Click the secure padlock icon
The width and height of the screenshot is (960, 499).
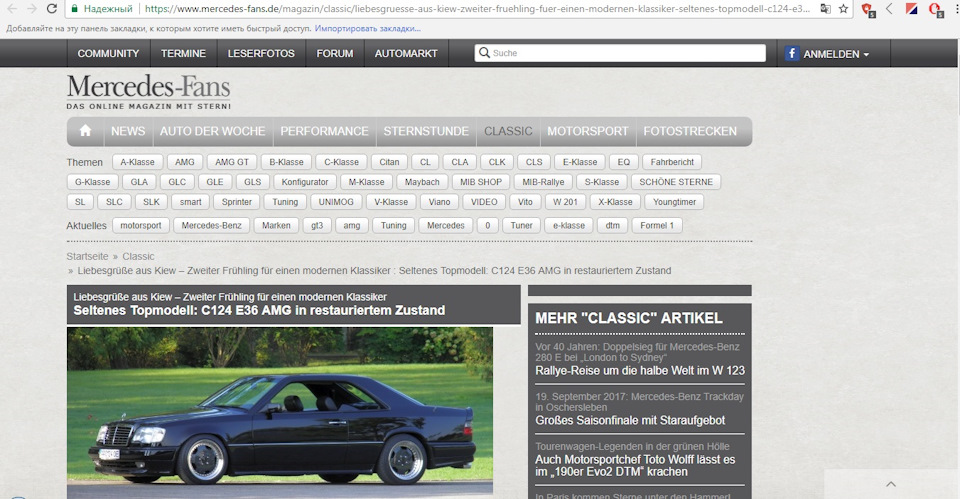click(75, 9)
